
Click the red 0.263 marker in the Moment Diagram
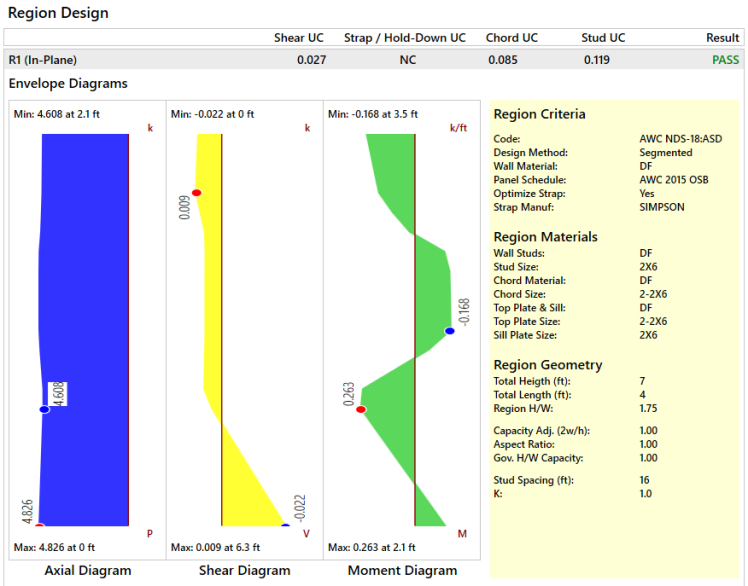361,409
